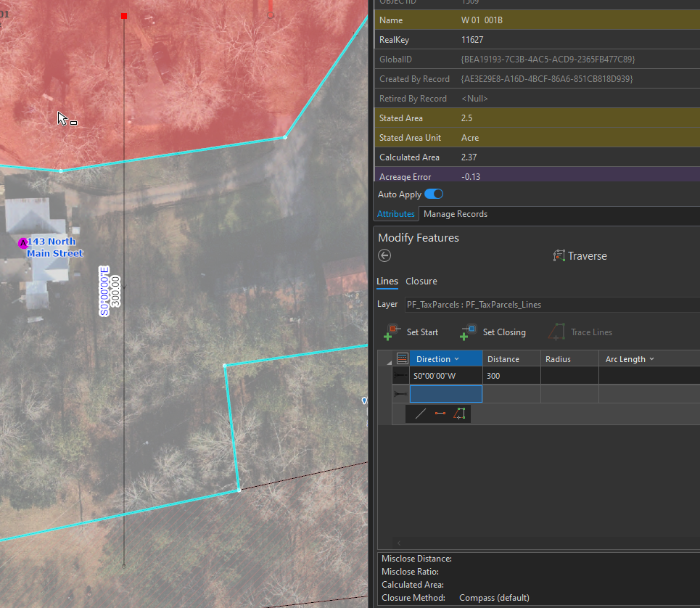Screen dimensions: 700x608
Task: Click the back arrow in Modify Features
Action: [x=384, y=255]
